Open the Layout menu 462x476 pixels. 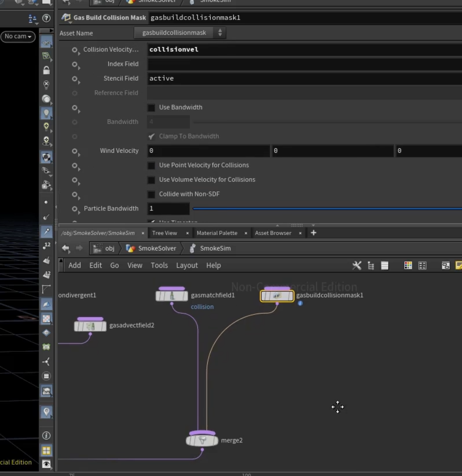187,266
